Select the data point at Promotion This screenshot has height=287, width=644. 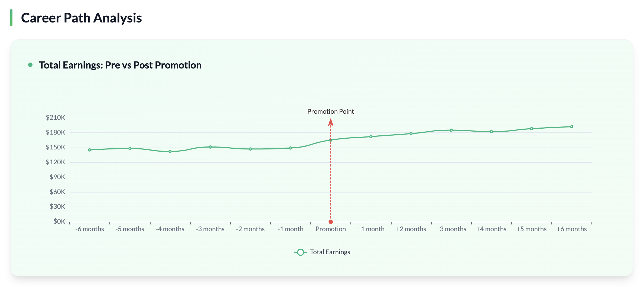coord(331,140)
